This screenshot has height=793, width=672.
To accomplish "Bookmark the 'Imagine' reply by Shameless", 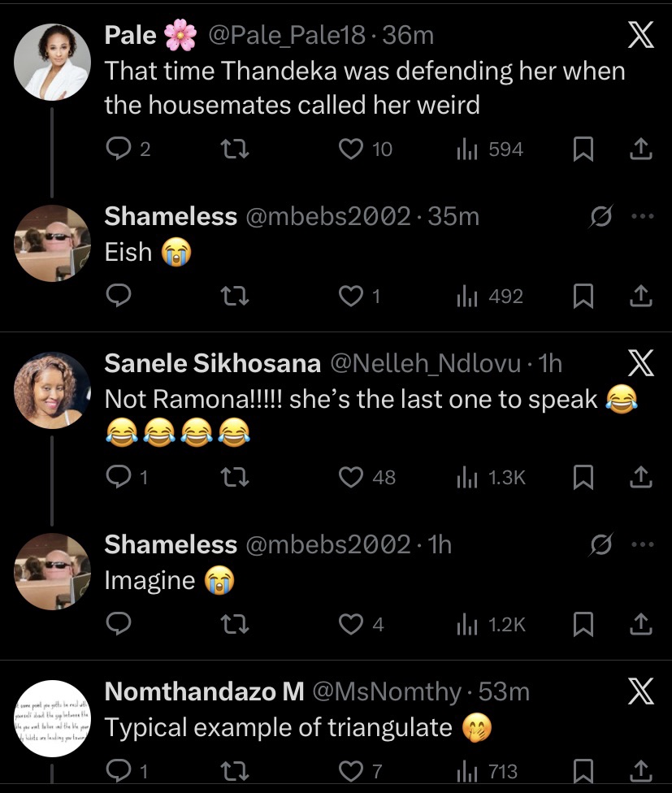I will pos(583,624).
